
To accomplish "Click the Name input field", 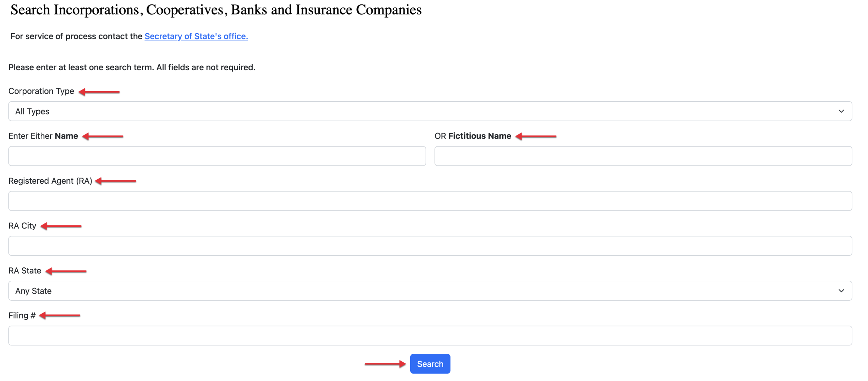I will pyautogui.click(x=217, y=156).
